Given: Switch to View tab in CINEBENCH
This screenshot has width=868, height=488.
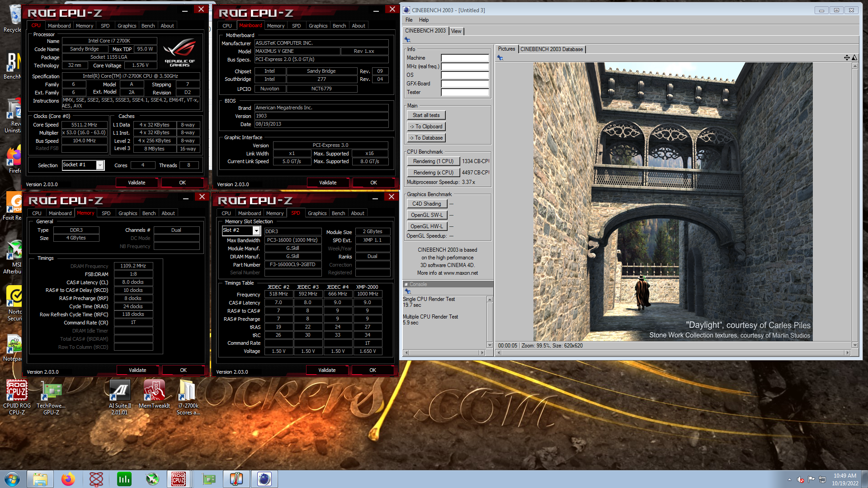Looking at the screenshot, I should tap(456, 31).
